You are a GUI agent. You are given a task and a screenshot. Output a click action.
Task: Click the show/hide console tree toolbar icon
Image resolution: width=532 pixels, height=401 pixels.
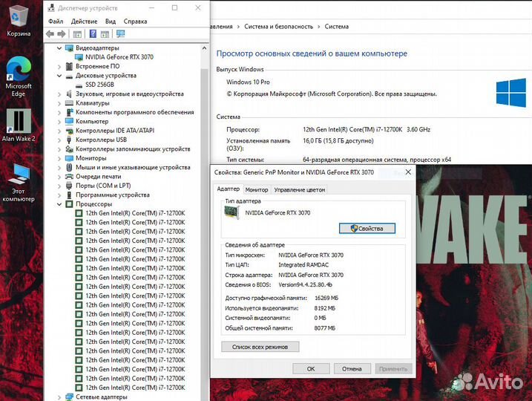77,34
